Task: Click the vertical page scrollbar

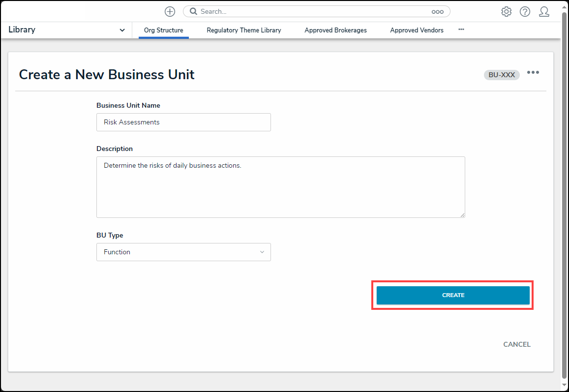Action: click(x=565, y=197)
